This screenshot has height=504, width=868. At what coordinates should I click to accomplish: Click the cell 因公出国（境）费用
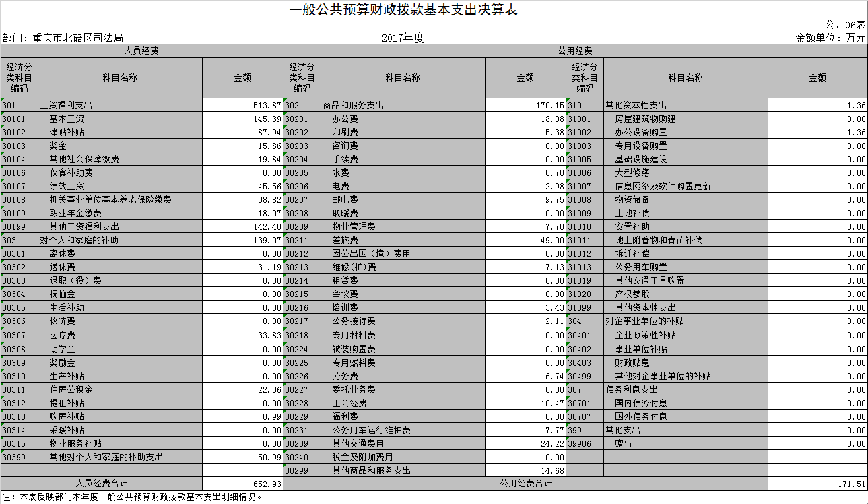pos(403,254)
